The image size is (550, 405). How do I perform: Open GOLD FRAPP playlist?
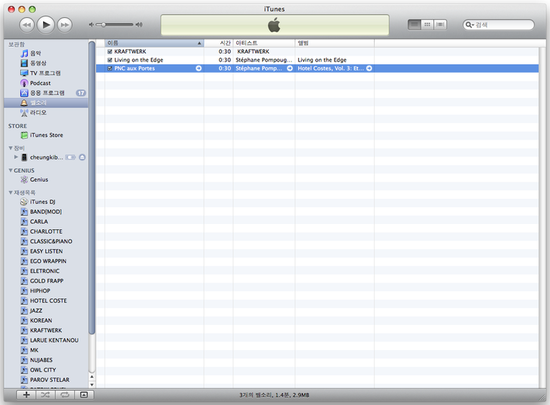point(47,281)
